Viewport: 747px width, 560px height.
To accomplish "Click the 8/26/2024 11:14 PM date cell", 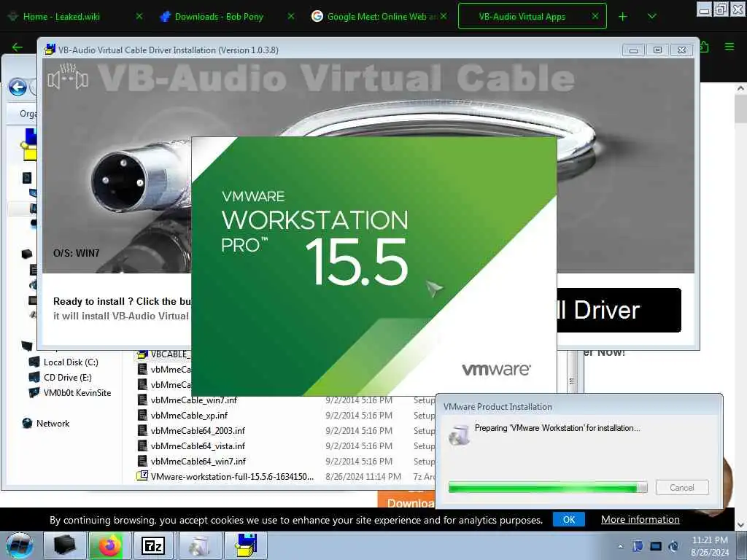I will (363, 476).
